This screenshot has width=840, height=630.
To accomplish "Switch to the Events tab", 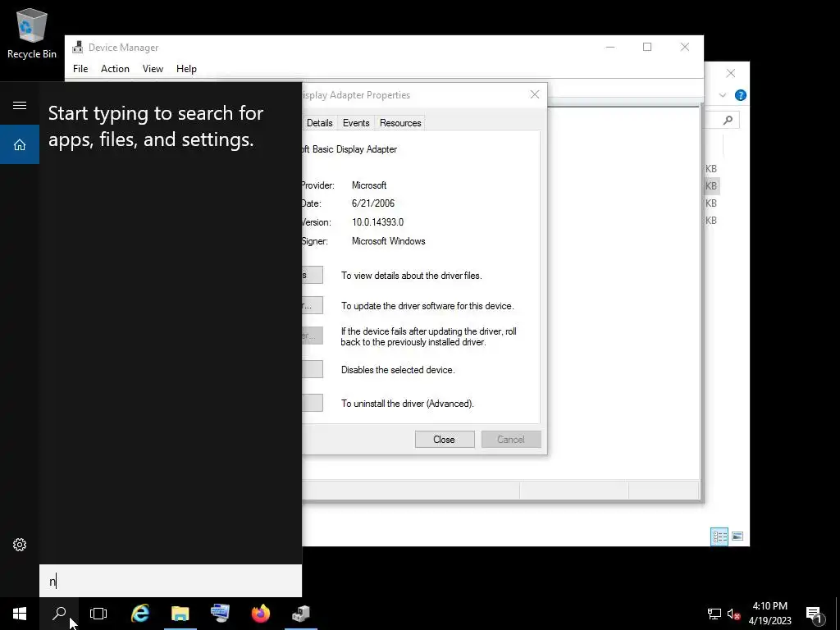I will [x=356, y=123].
